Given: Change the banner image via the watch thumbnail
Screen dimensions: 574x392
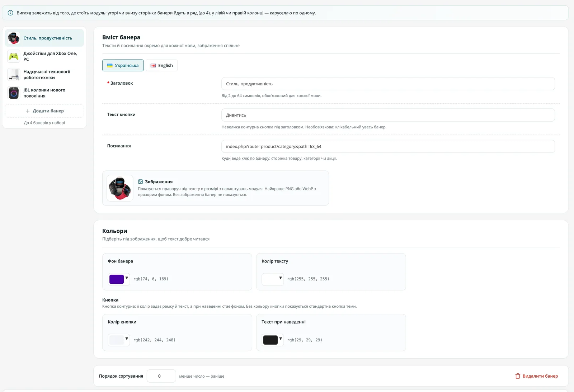Looking at the screenshot, I should click(x=120, y=188).
